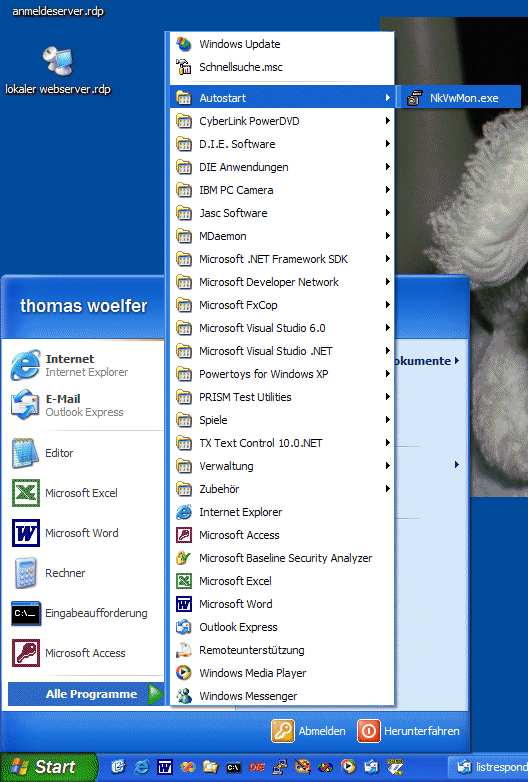This screenshot has width=528, height=782.
Task: Open the TX Text Control 10.0.NET group
Action: (282, 443)
